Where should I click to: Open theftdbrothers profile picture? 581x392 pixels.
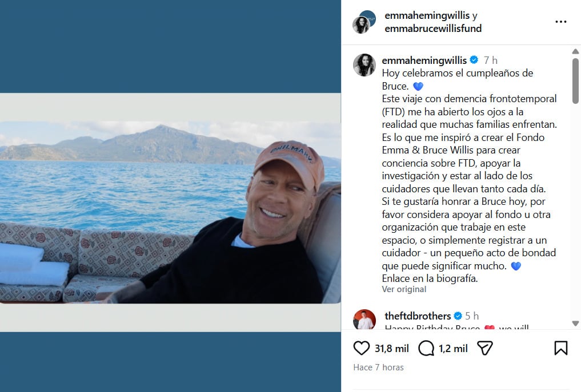pyautogui.click(x=364, y=318)
